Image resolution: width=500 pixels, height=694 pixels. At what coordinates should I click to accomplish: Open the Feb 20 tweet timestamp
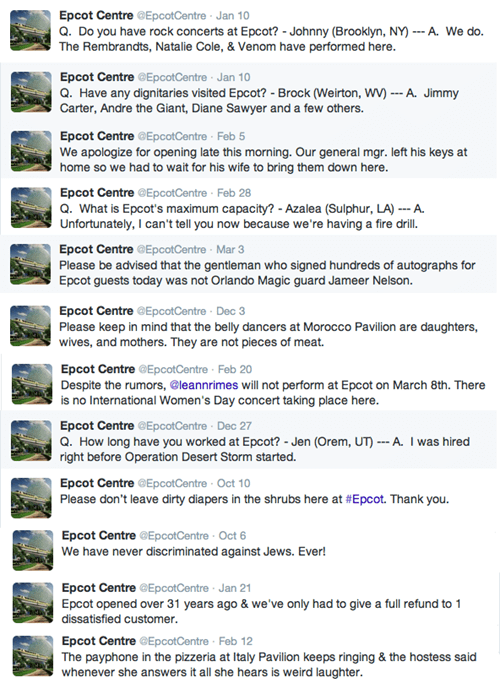235,369
